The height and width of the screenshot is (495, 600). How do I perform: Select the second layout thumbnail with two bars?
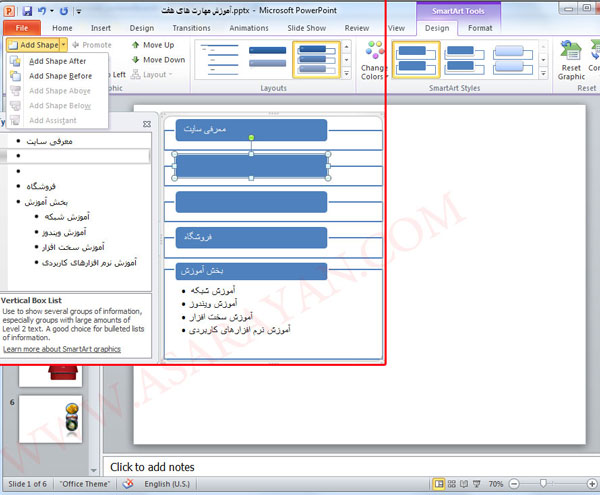(x=267, y=60)
